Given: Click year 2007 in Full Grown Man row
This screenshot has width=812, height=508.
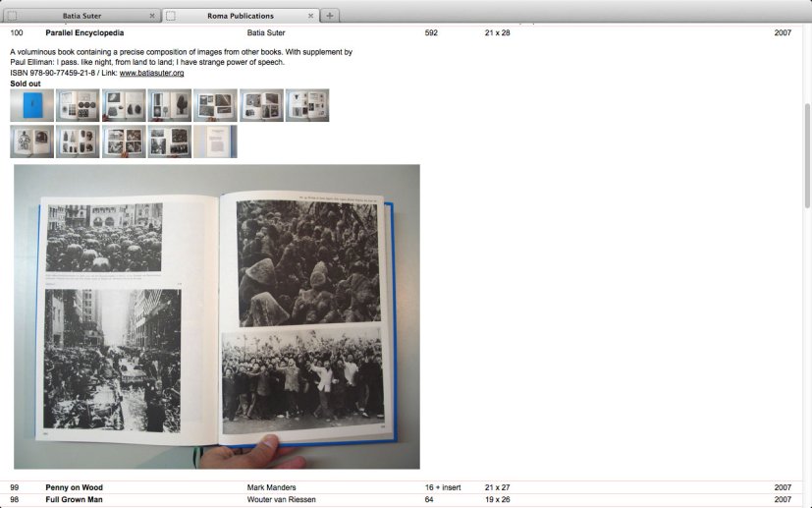Looking at the screenshot, I should (783, 500).
